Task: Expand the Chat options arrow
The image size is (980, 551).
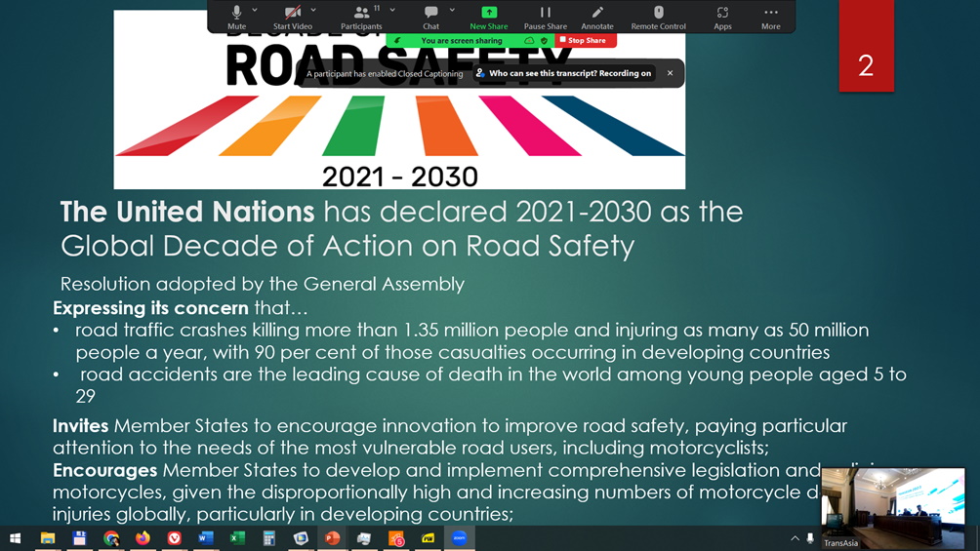Action: 452,11
